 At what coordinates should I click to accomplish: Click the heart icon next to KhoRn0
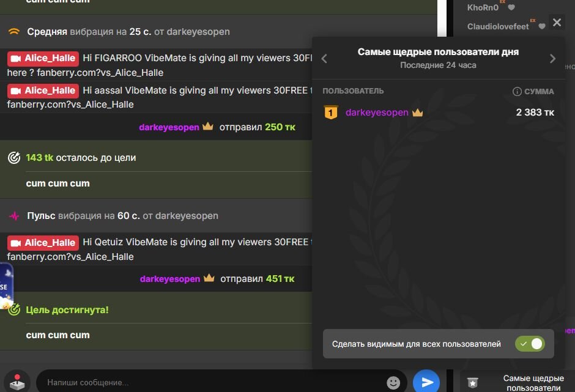pyautogui.click(x=511, y=8)
